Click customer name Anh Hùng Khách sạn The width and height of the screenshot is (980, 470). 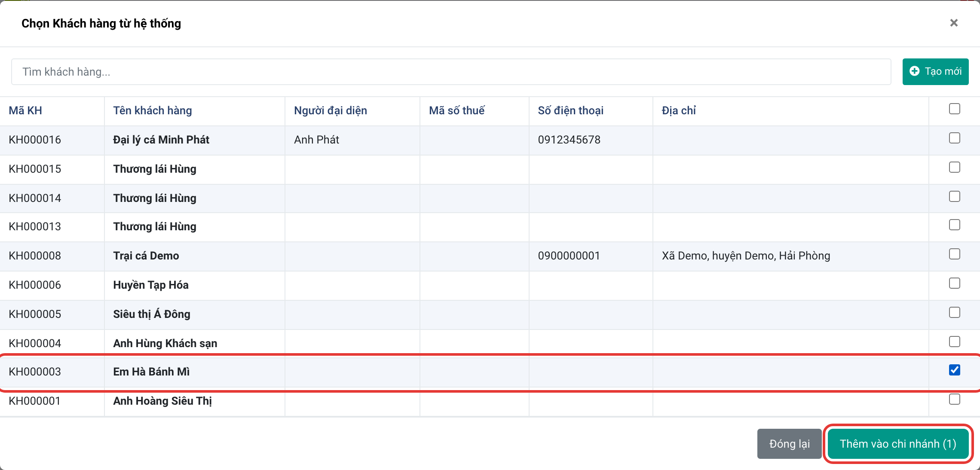click(x=165, y=343)
